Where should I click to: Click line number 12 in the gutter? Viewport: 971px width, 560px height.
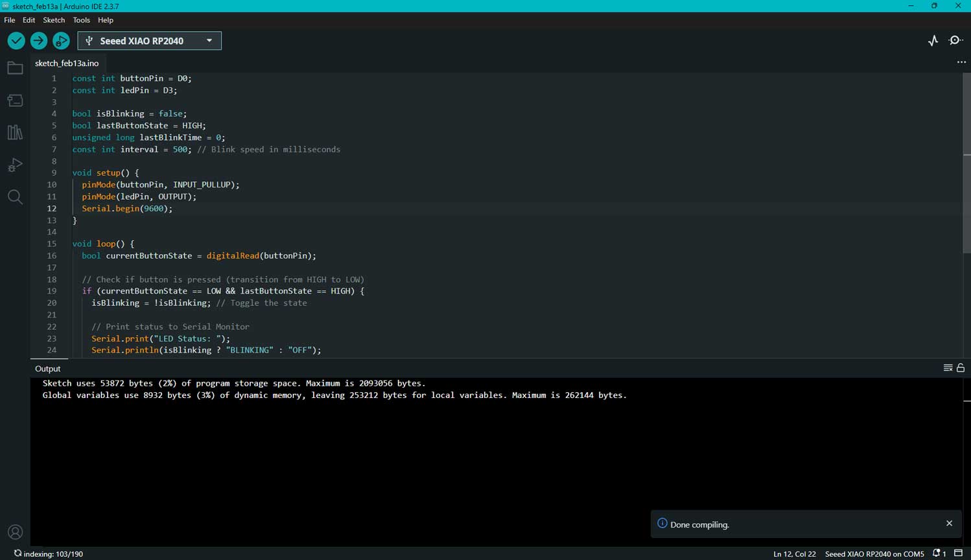52,209
